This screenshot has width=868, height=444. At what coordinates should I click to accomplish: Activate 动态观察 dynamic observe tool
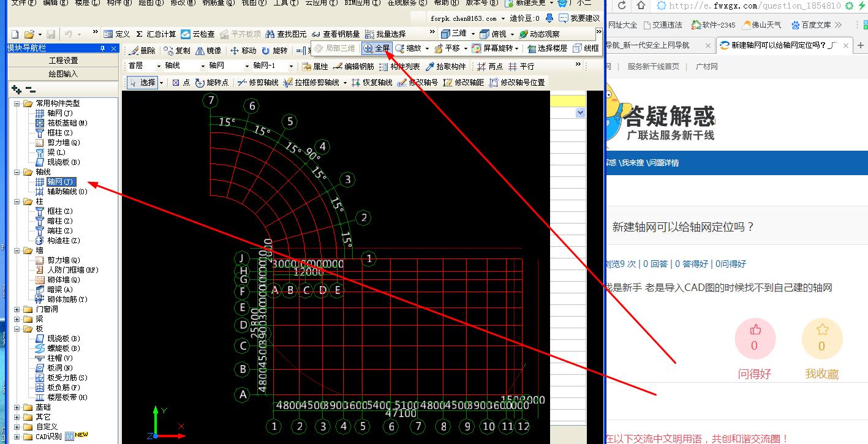click(x=539, y=34)
